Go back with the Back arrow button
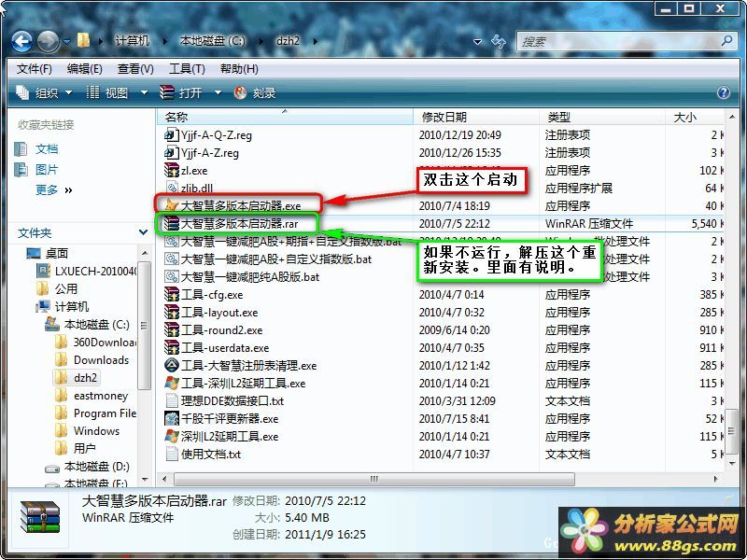Screen dimensions: 747x560 point(21,41)
